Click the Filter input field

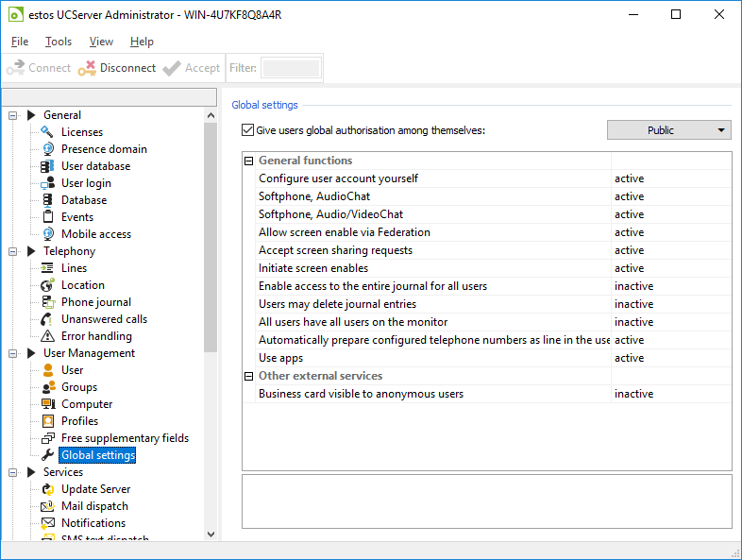[291, 68]
